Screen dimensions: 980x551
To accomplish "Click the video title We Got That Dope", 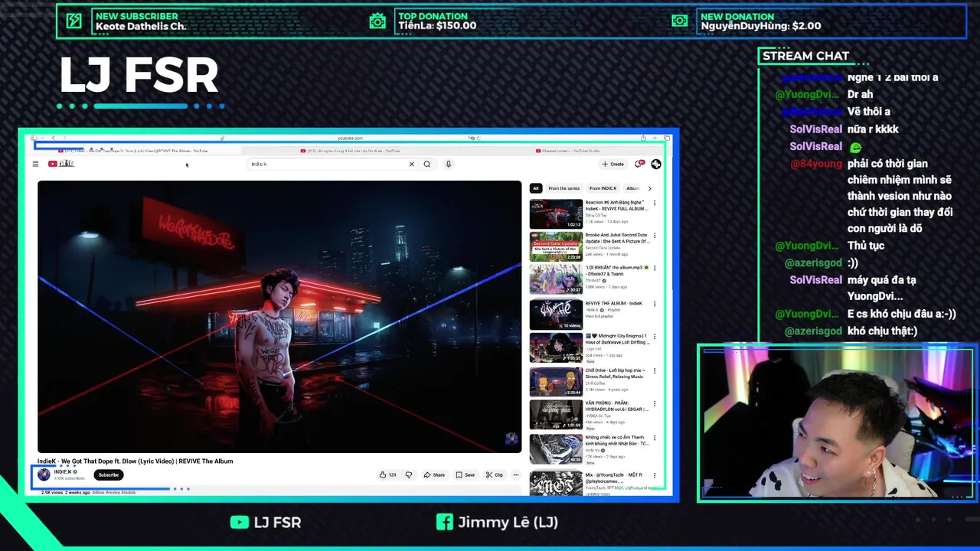I will (136, 461).
